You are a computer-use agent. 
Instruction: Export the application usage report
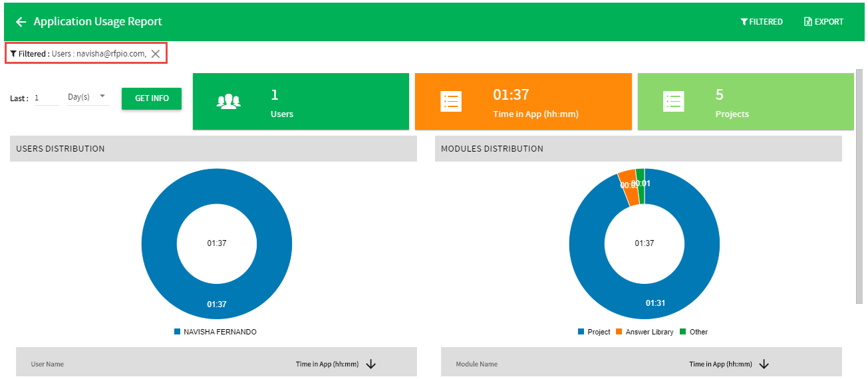823,22
